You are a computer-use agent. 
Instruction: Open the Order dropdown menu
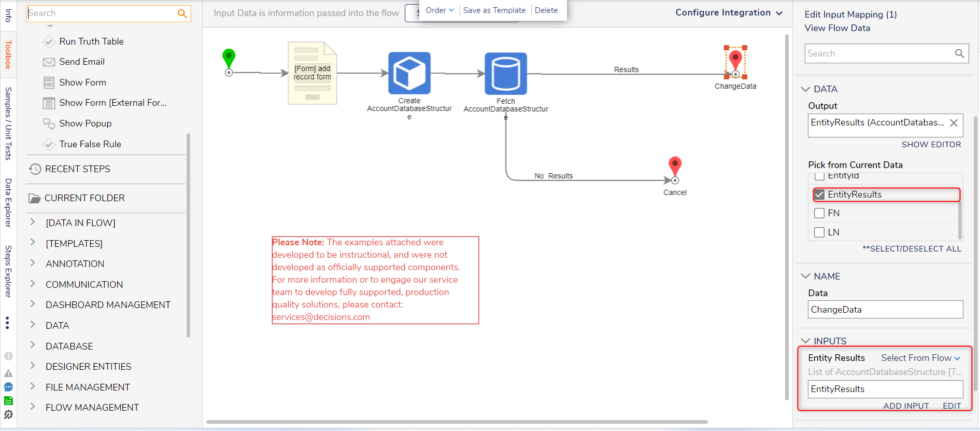(439, 10)
